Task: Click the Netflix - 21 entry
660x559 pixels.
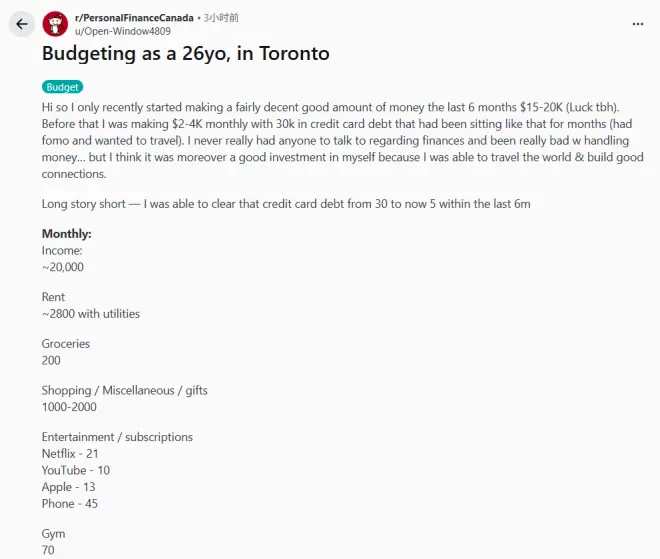Action: pyautogui.click(x=70, y=454)
